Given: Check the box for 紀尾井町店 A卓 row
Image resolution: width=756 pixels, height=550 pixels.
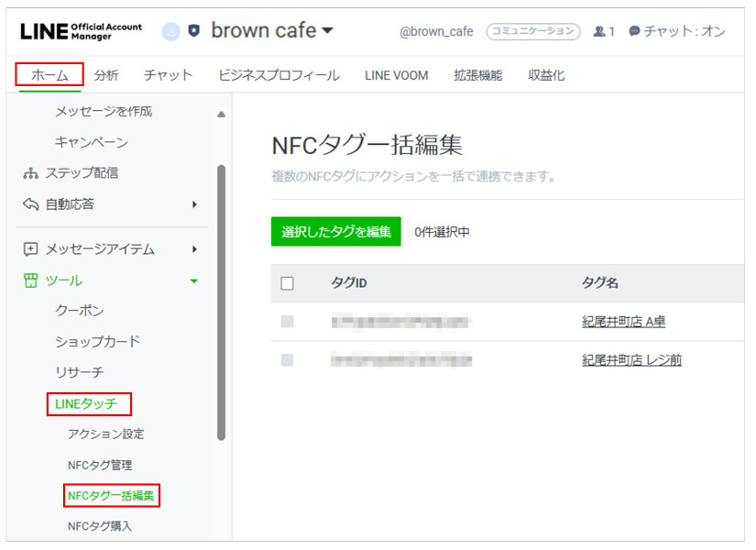Looking at the screenshot, I should click(287, 322).
